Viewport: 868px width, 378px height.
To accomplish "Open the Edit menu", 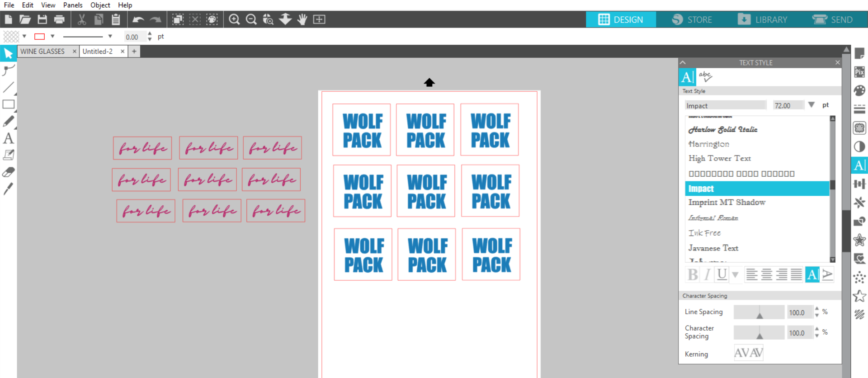I will pyautogui.click(x=28, y=5).
